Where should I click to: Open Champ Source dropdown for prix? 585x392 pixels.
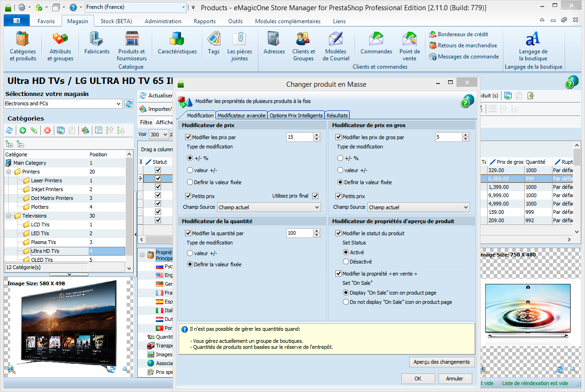point(269,207)
